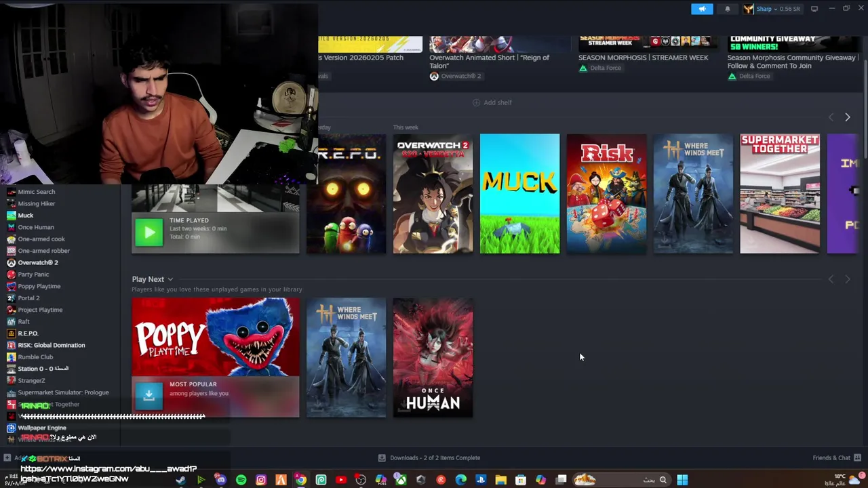
Task: Open Friends & Chat
Action: [x=837, y=458]
